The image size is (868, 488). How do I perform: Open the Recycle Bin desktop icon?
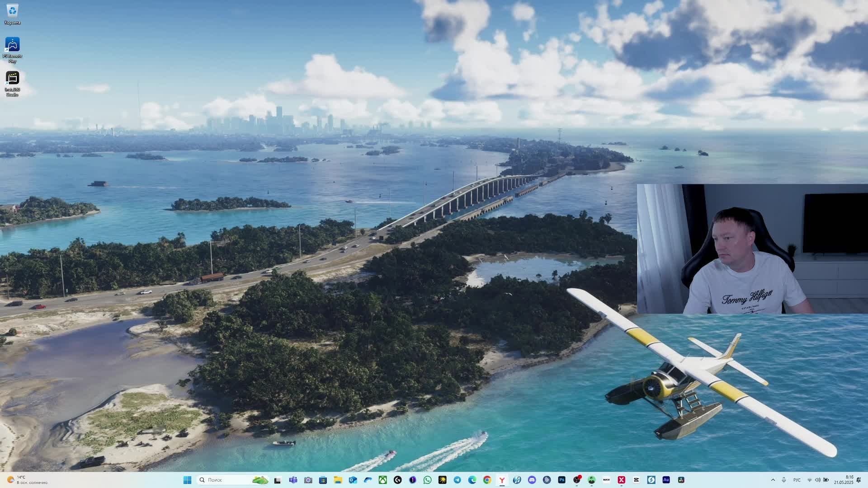pos(12,14)
